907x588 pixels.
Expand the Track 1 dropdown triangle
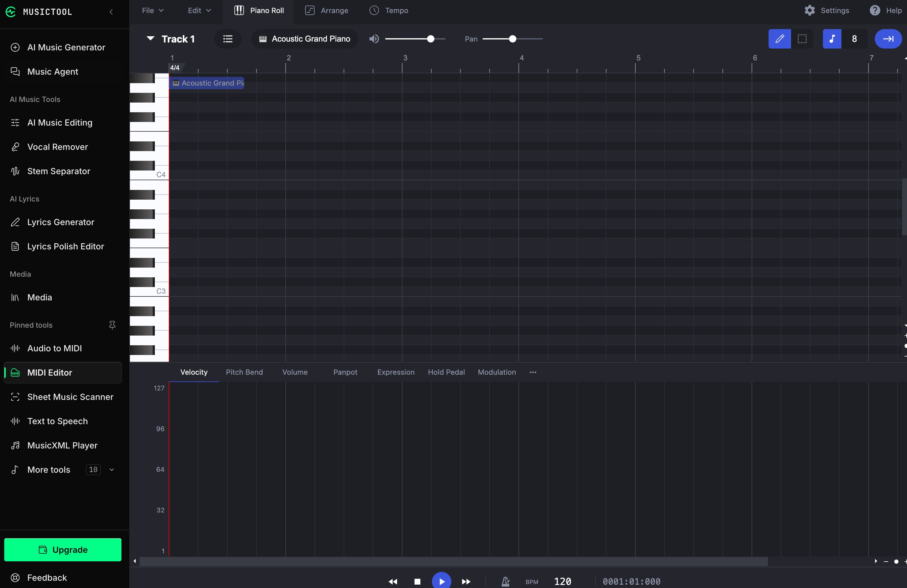tap(151, 38)
